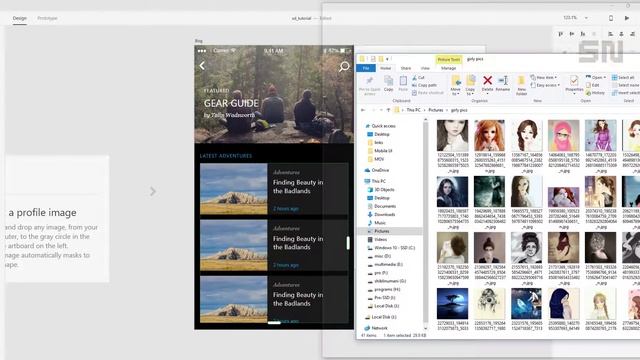The image size is (640, 360).
Task: Select the red-haired doll image thumbnail
Action: 489,136
